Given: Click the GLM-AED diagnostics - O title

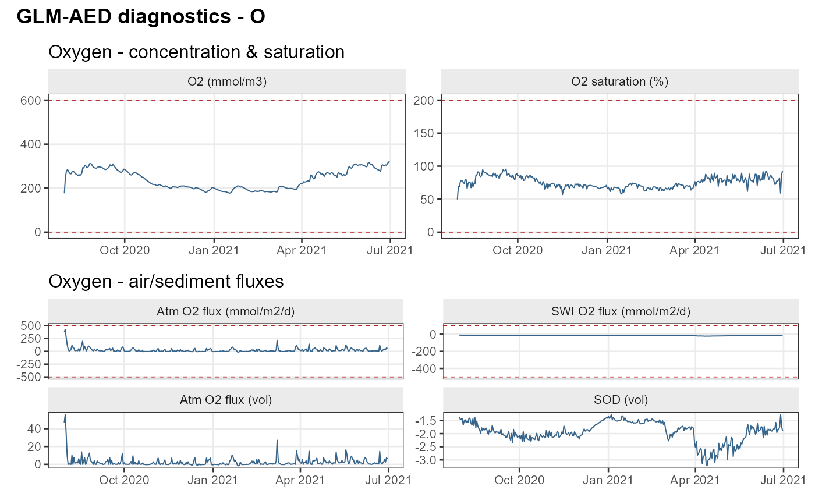Looking at the screenshot, I should coord(141,17).
